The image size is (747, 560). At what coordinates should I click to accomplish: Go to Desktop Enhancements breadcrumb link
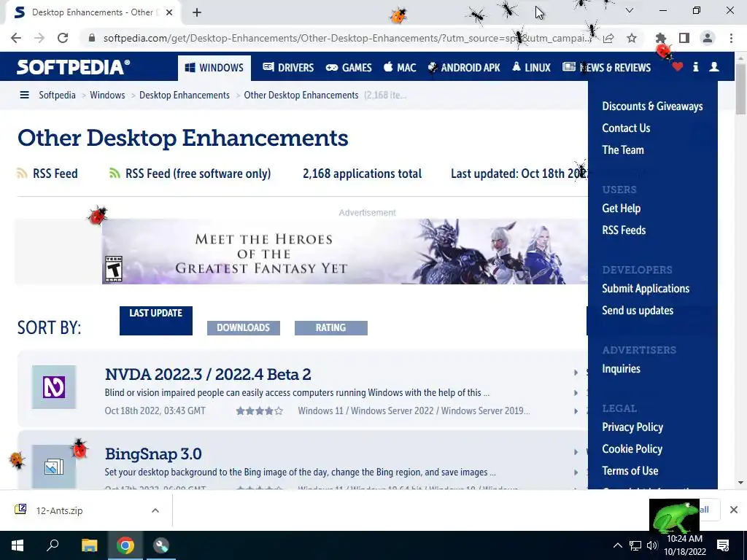coord(185,96)
